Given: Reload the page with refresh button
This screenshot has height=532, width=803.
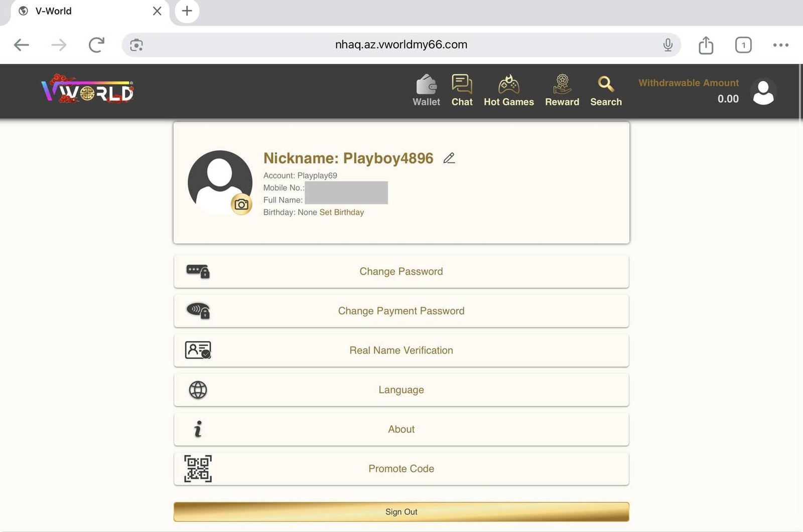Looking at the screenshot, I should 96,45.
